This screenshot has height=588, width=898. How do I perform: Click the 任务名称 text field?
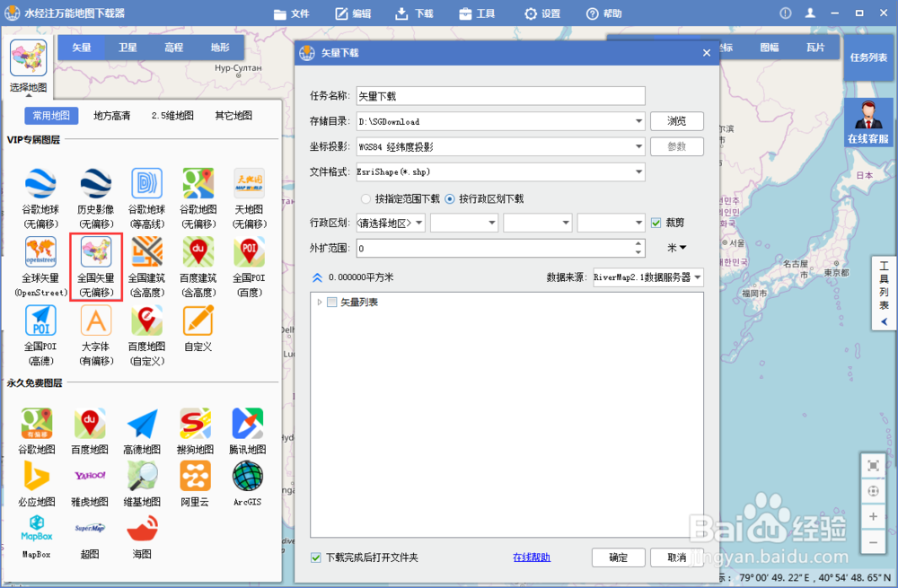tap(500, 96)
